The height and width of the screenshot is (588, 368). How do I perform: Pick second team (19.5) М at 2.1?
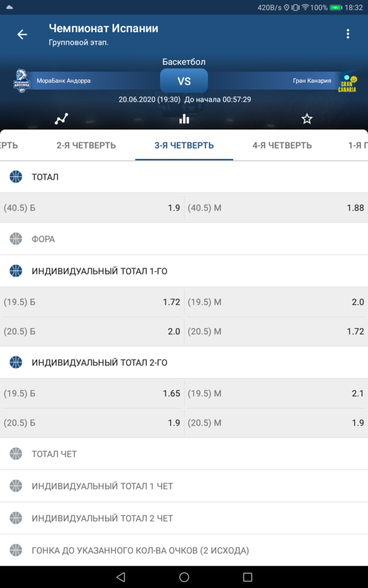pyautogui.click(x=276, y=393)
